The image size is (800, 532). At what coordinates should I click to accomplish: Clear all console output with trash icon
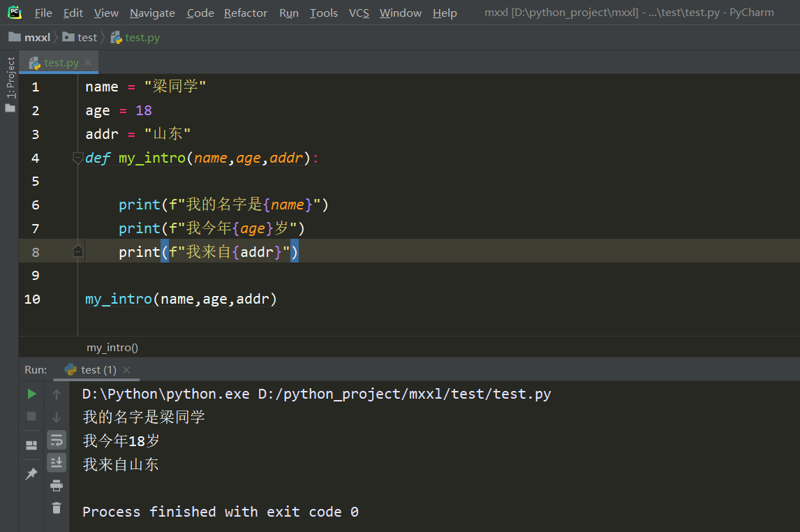coord(57,508)
